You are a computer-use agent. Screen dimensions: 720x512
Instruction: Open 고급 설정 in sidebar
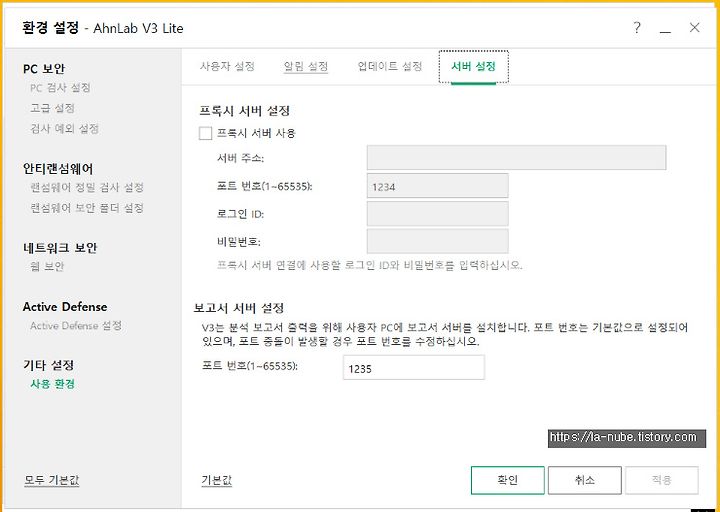pyautogui.click(x=52, y=108)
